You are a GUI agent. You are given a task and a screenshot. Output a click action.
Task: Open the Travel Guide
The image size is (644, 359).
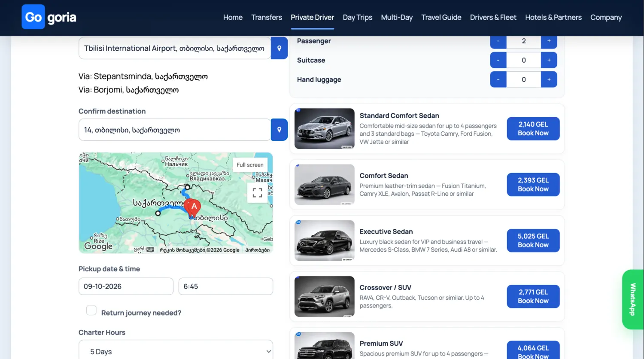[441, 17]
